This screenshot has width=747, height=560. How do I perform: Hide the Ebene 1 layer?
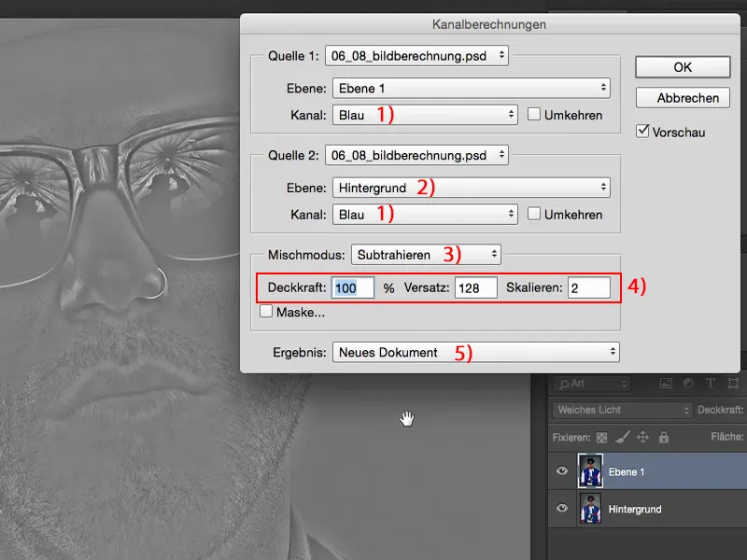[562, 471]
